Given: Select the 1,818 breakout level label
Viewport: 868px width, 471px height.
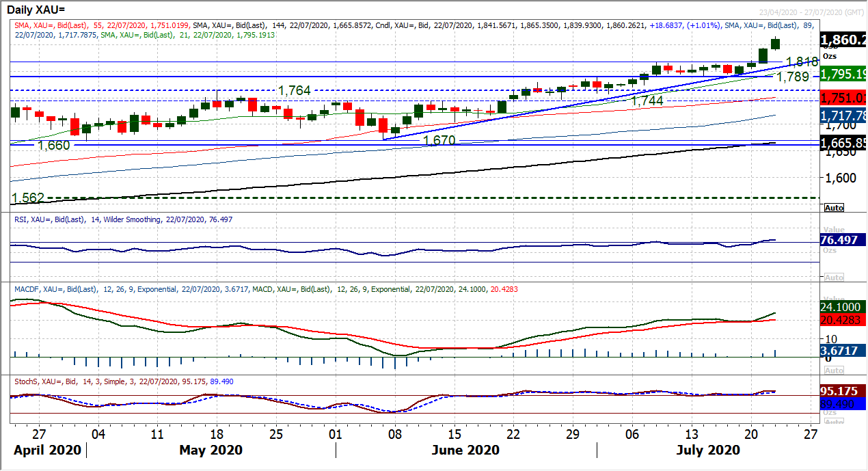Looking at the screenshot, I should click(x=801, y=62).
